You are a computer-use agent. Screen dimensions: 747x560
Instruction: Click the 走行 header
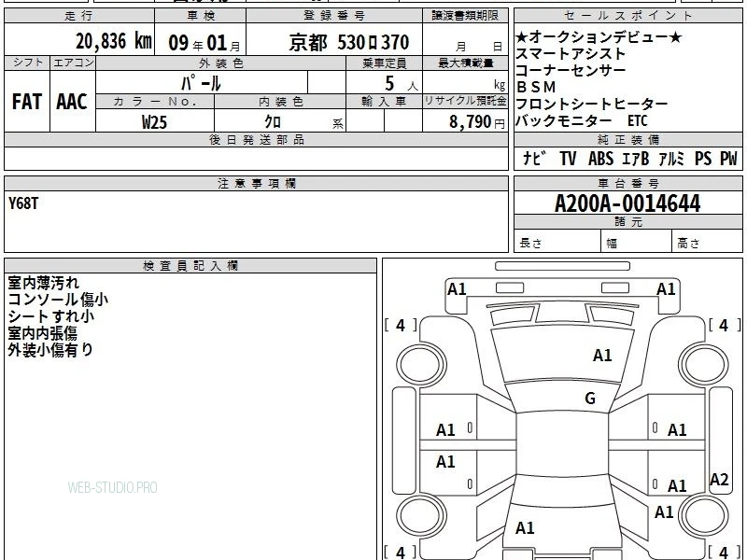(78, 16)
